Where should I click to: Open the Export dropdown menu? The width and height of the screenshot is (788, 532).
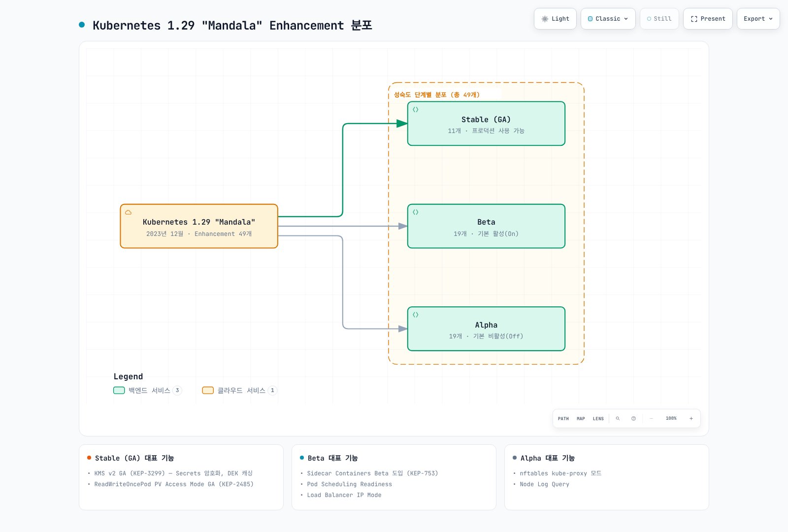click(x=758, y=19)
